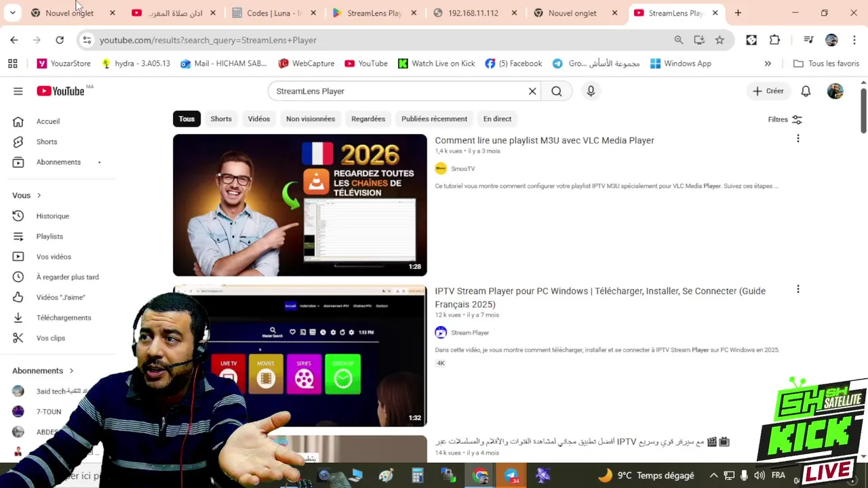Select the Publiées récemment chip
The height and width of the screenshot is (488, 868).
[434, 119]
